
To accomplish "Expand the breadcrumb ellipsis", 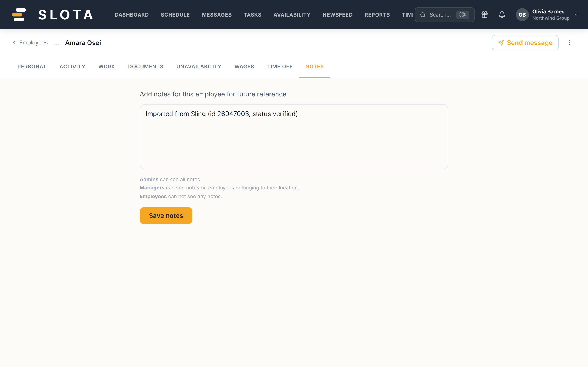I will 56,44.
